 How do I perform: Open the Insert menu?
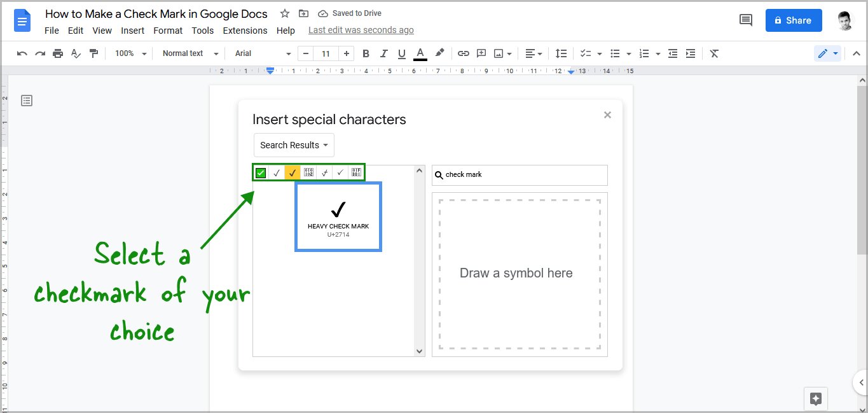click(x=132, y=30)
